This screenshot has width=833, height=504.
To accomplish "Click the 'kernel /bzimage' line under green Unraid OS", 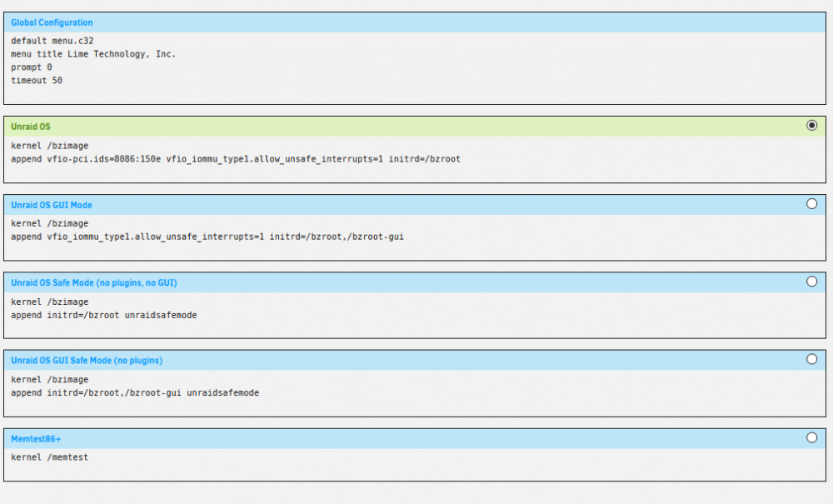I will click(49, 146).
